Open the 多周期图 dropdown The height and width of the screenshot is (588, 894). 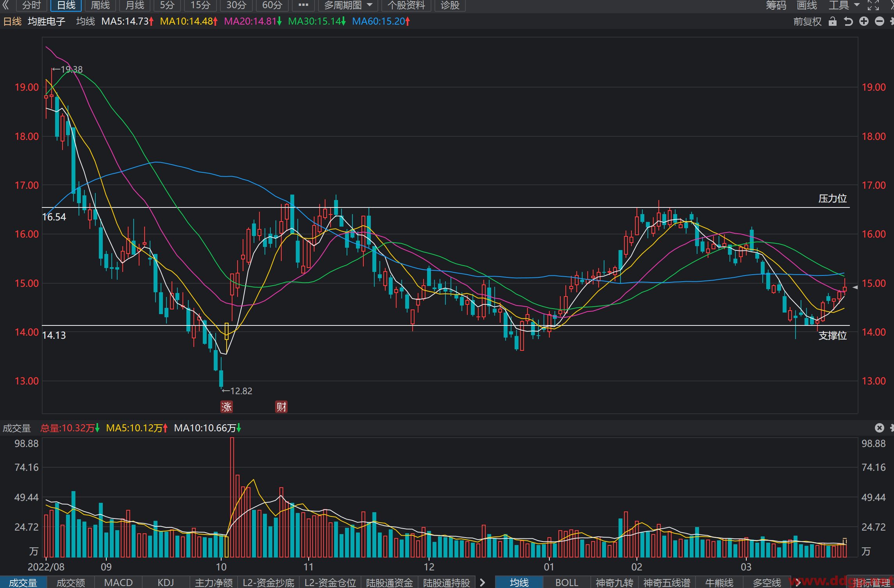tap(348, 5)
